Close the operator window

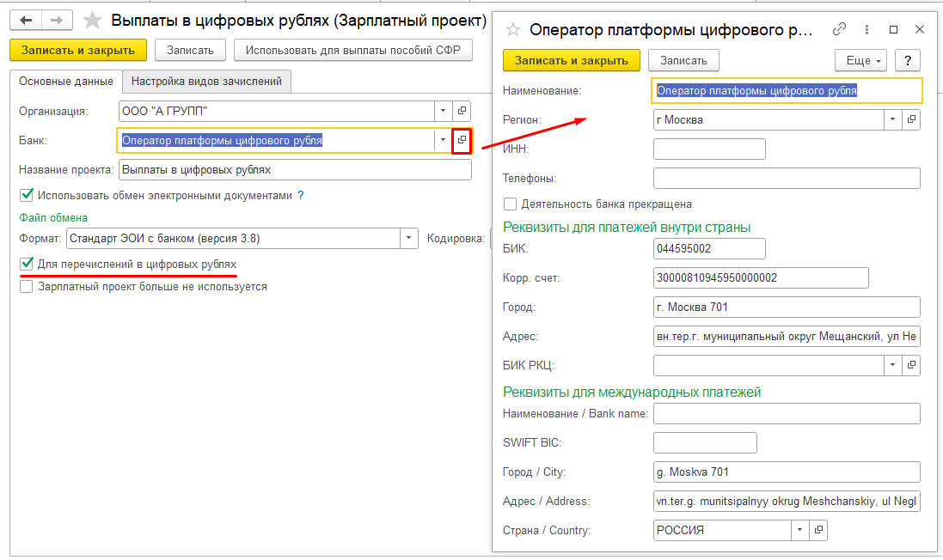920,29
